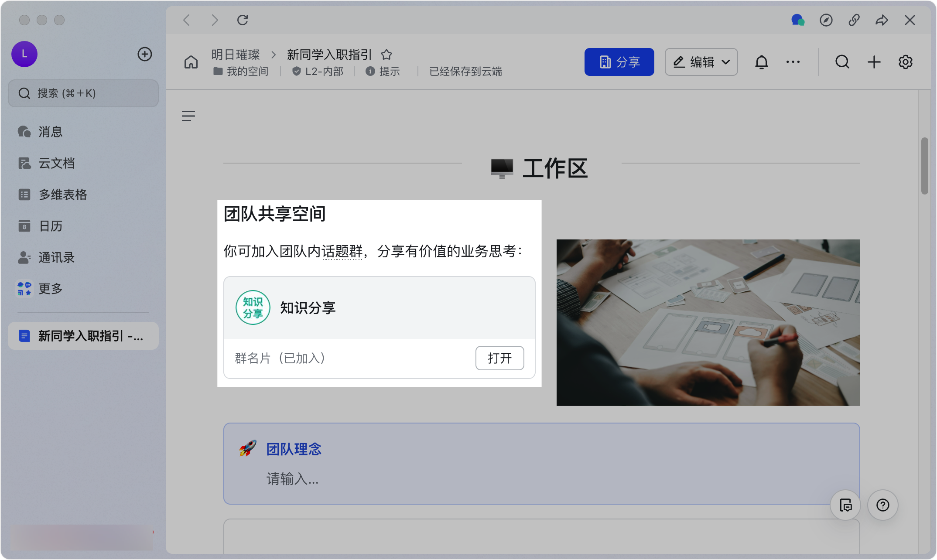This screenshot has width=937, height=560.
Task: Close the document tab with X
Action: [910, 20]
